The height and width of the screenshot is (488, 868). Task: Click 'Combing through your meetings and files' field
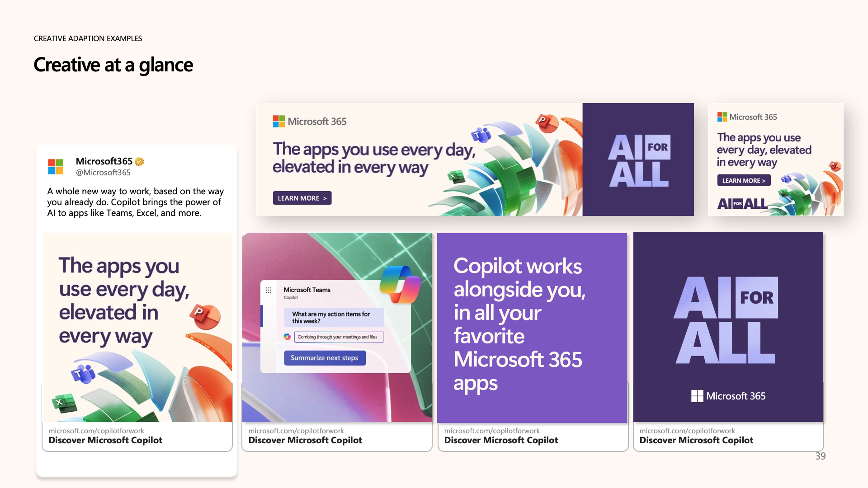[x=338, y=337]
